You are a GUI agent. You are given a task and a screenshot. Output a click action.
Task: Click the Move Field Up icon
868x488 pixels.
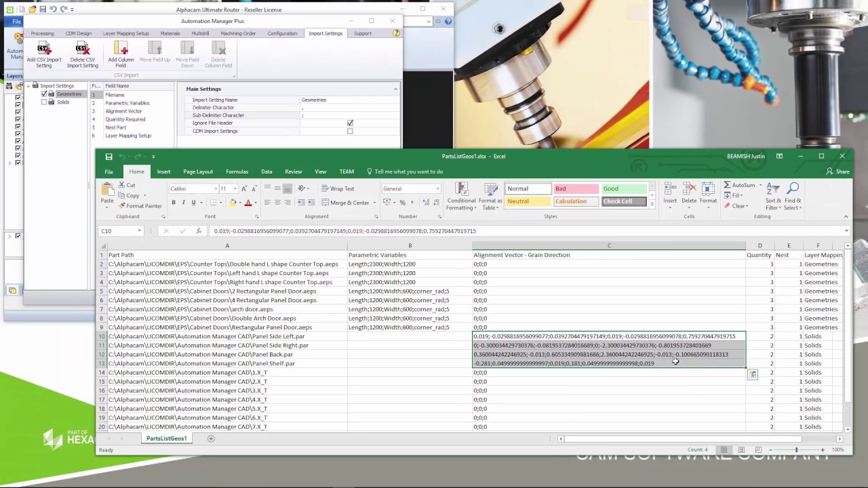[x=155, y=48]
